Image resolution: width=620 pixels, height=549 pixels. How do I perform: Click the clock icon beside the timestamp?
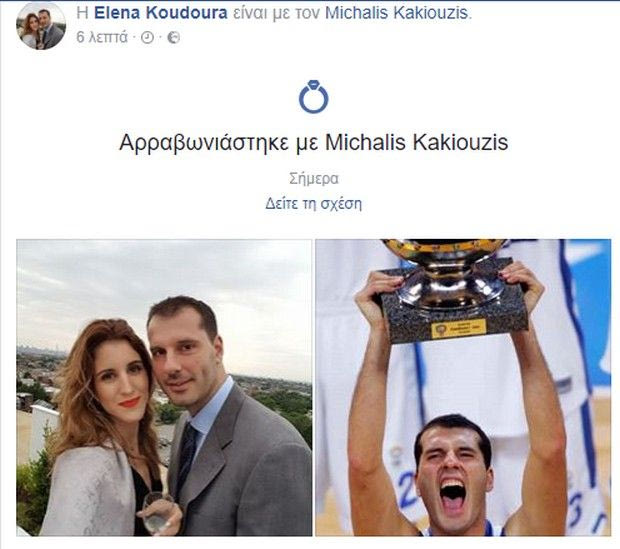147,38
